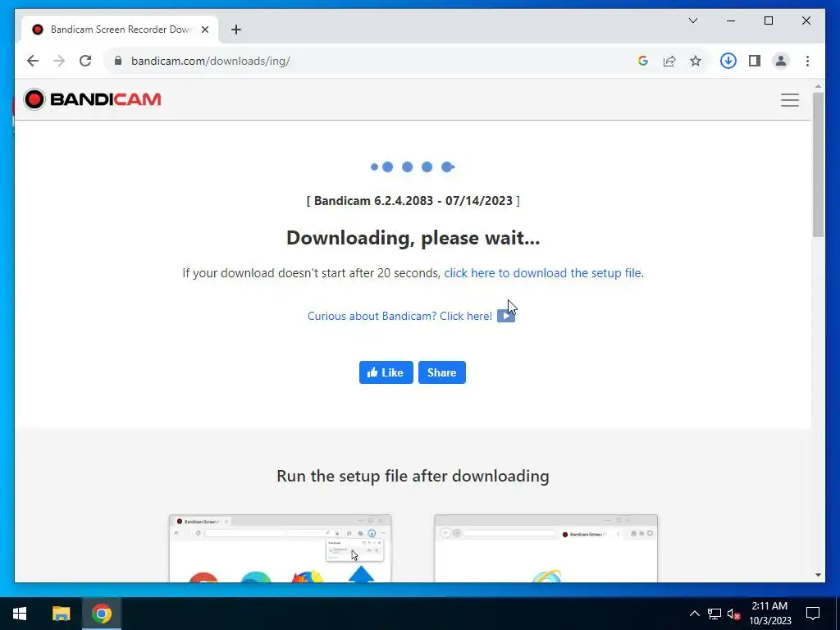Go back to the previous page
840x630 pixels.
33,61
